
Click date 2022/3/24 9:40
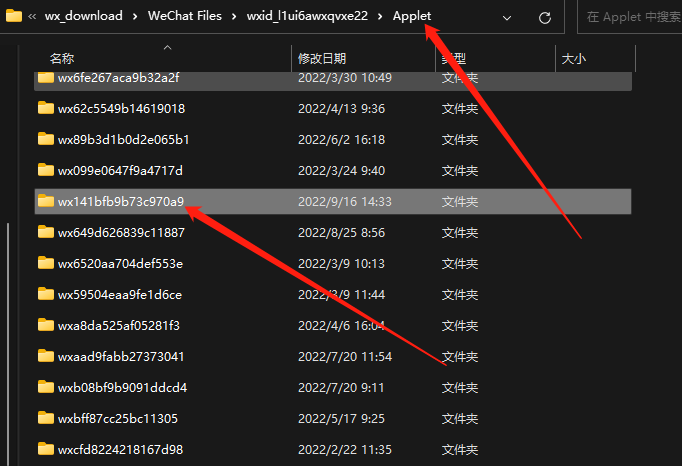(341, 171)
